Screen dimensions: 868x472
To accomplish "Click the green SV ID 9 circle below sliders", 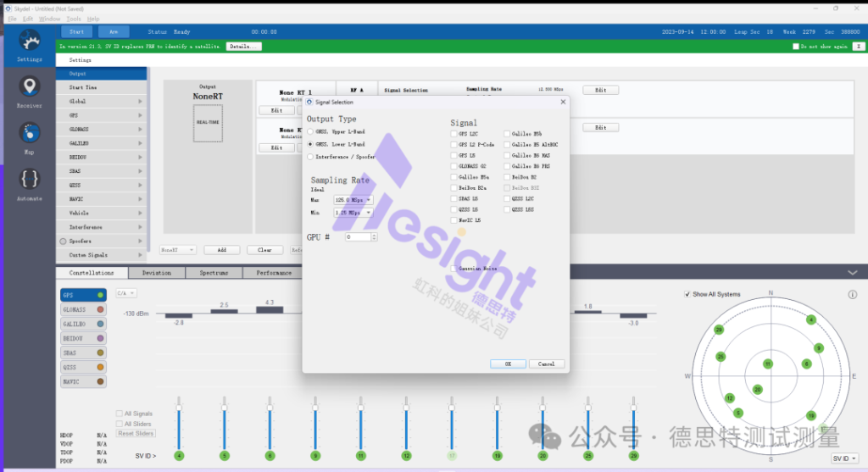I will pos(315,456).
